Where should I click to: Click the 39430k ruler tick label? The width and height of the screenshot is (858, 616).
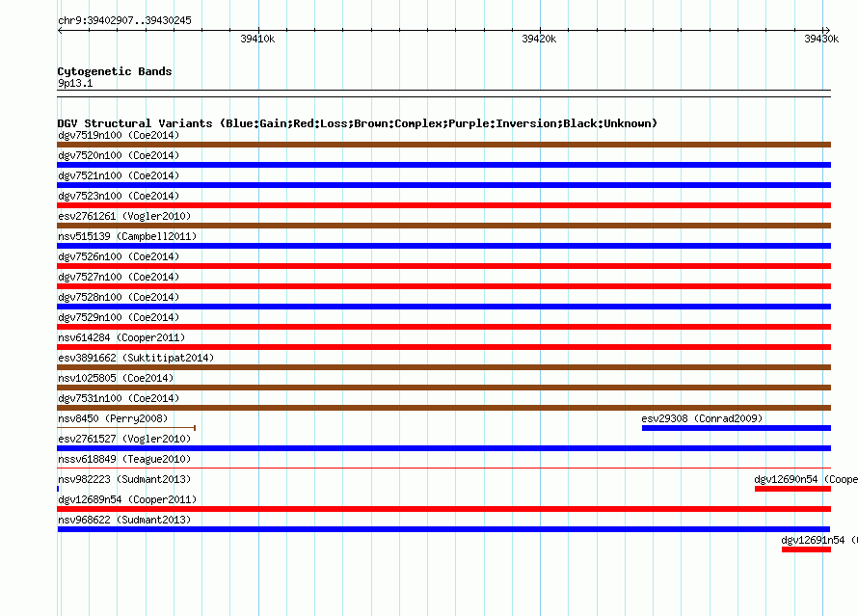[821, 39]
